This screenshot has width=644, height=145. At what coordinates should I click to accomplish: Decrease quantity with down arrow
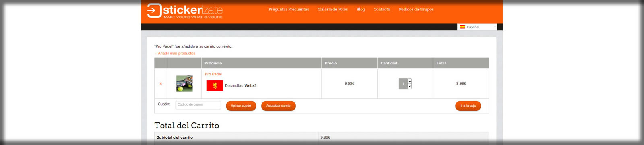pos(410,86)
